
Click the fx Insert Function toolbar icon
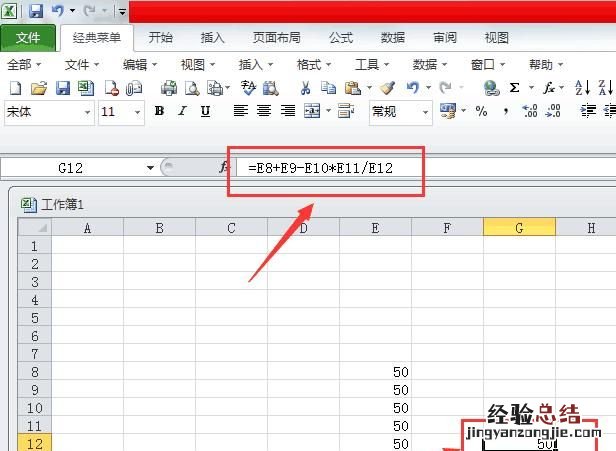(549, 88)
